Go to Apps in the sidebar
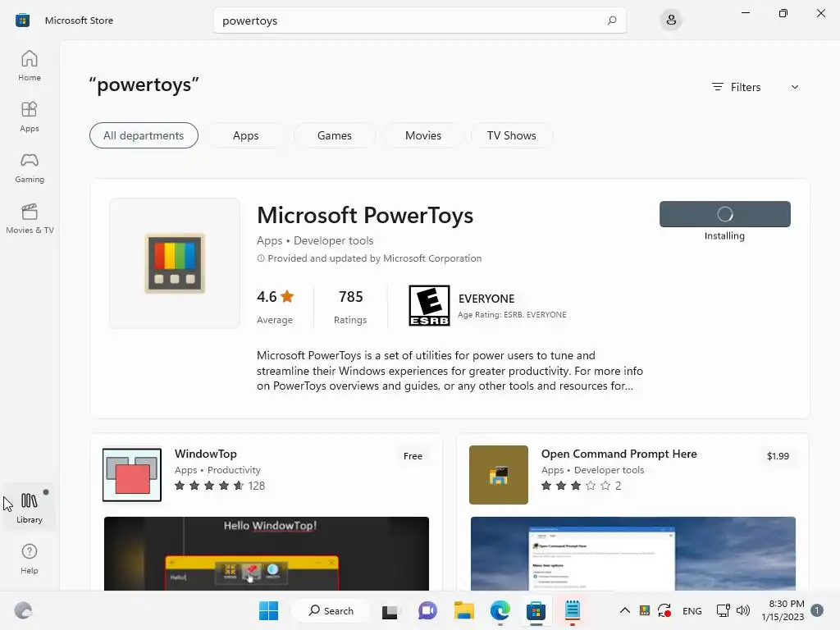The image size is (840, 630). click(x=30, y=116)
